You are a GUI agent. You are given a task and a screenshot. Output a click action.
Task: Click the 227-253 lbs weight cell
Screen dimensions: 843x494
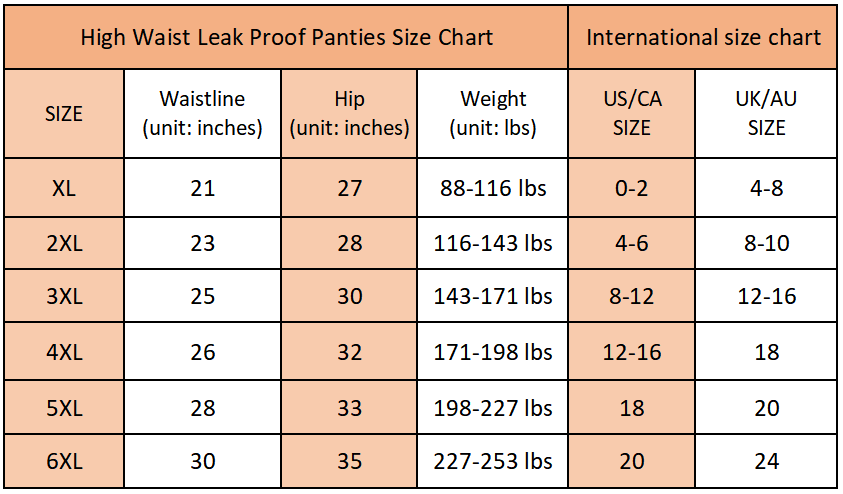pos(492,461)
